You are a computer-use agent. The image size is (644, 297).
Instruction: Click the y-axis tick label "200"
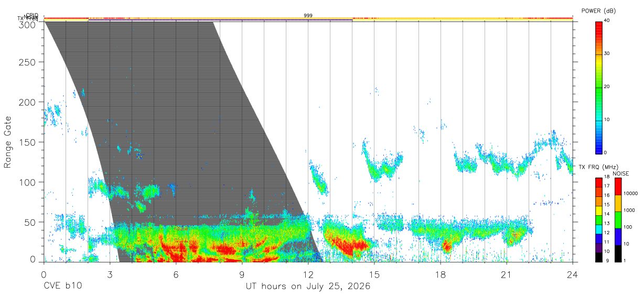coord(28,102)
